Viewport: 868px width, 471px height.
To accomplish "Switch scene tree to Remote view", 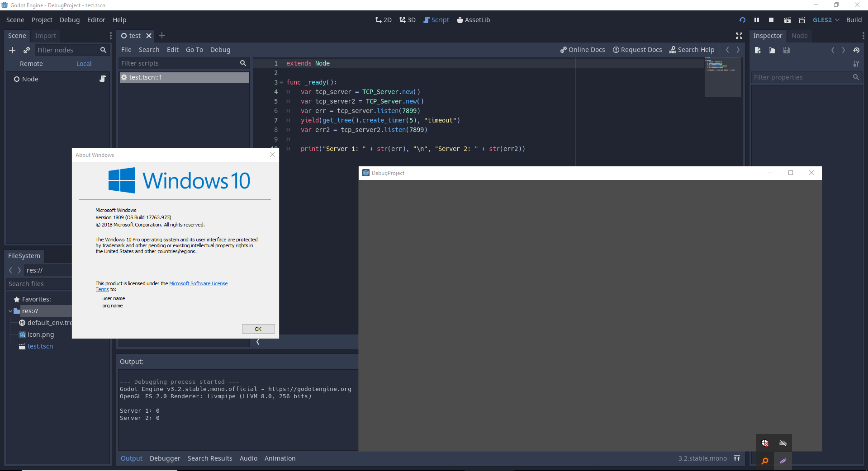I will pos(31,63).
